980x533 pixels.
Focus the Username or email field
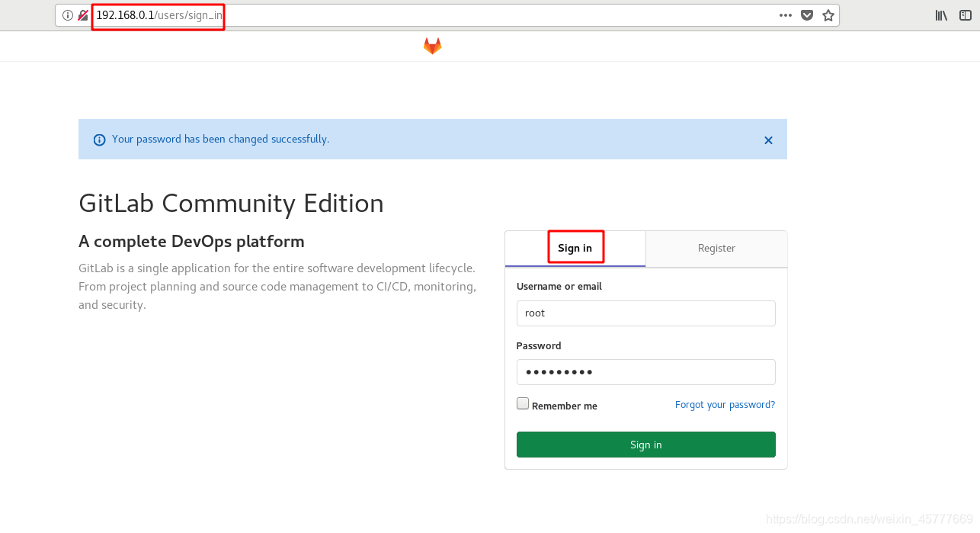pyautogui.click(x=646, y=313)
